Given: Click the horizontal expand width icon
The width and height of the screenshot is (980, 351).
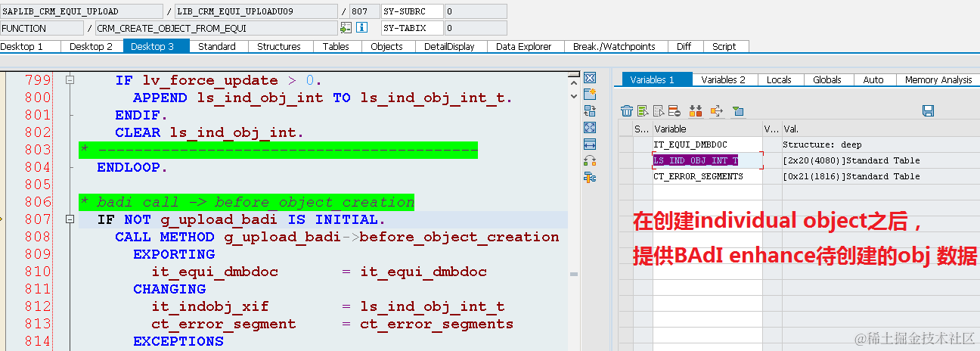Looking at the screenshot, I should tap(591, 144).
